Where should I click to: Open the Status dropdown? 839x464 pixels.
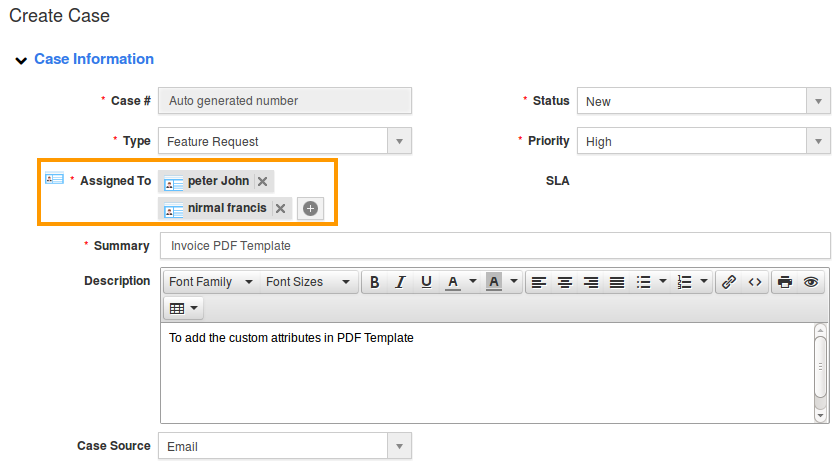pyautogui.click(x=702, y=101)
